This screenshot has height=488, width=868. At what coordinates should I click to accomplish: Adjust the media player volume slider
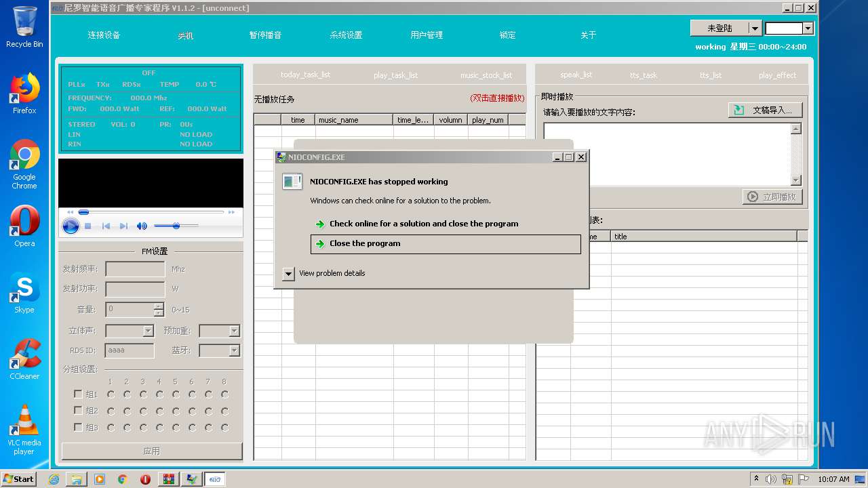tap(176, 226)
